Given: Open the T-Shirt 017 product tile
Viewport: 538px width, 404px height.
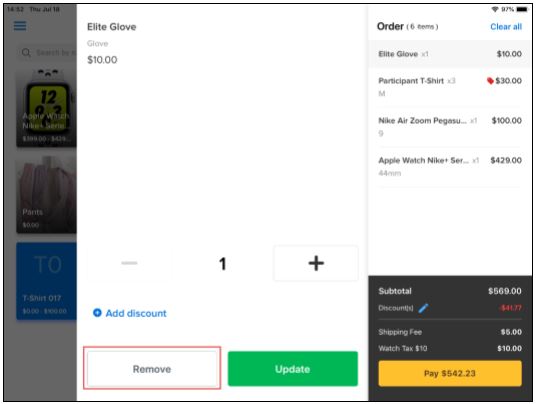Looking at the screenshot, I should tap(46, 281).
